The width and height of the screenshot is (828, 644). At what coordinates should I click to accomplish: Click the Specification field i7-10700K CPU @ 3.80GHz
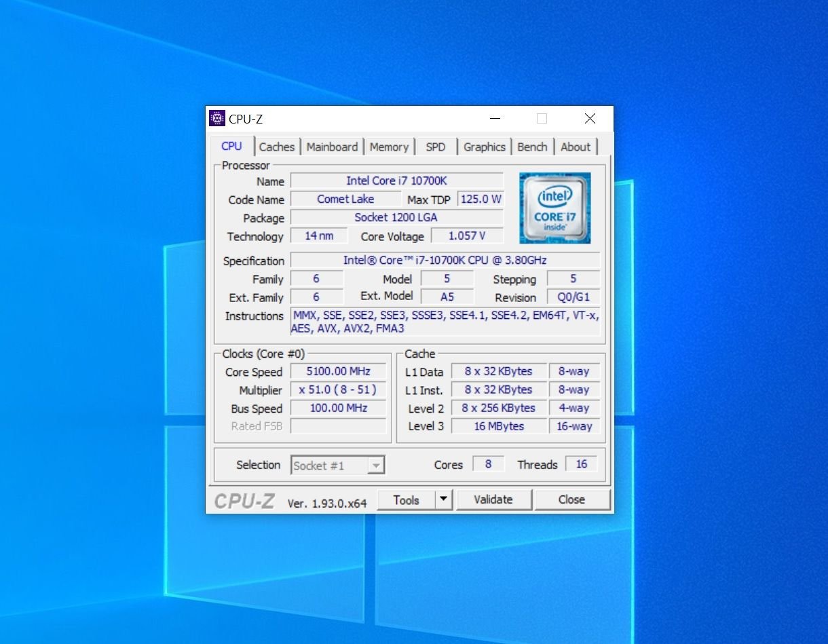(x=445, y=260)
